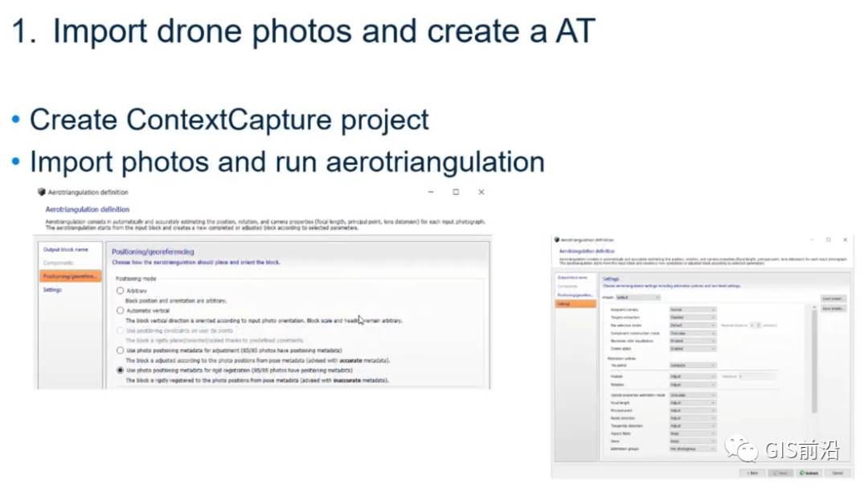Click the photo distance stepper near Pair selection
The image size is (868, 488).
coord(755,325)
